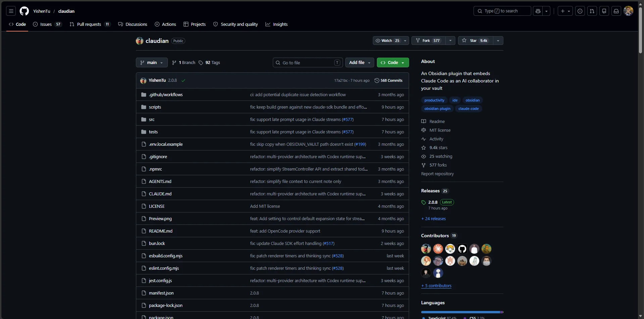Open the src folder
Screen dimensions: 644x319
(x=152, y=119)
